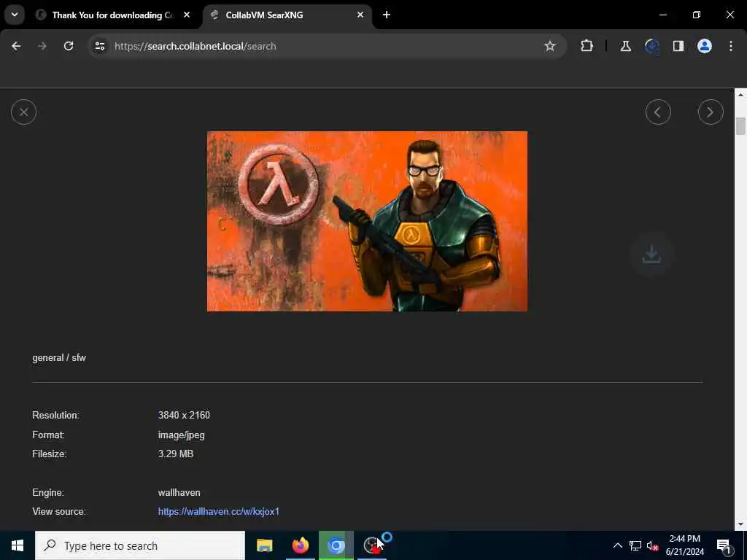This screenshot has width=747, height=560.
Task: Open the Windows Start menu
Action: [18, 545]
